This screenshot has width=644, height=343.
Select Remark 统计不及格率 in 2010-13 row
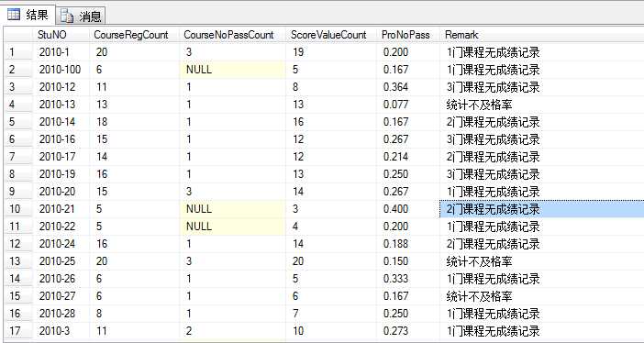pyautogui.click(x=542, y=105)
